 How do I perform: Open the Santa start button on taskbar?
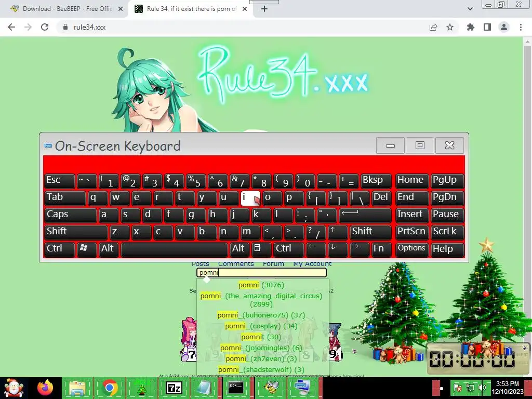[x=14, y=388]
